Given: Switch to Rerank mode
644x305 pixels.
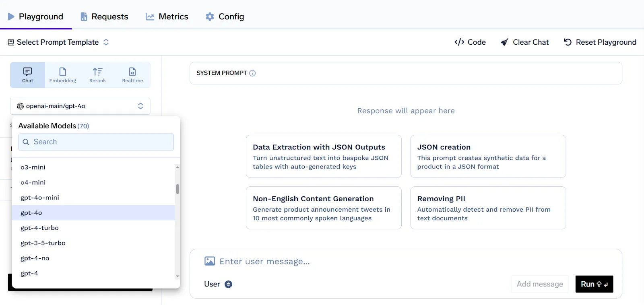Looking at the screenshot, I should pyautogui.click(x=97, y=75).
